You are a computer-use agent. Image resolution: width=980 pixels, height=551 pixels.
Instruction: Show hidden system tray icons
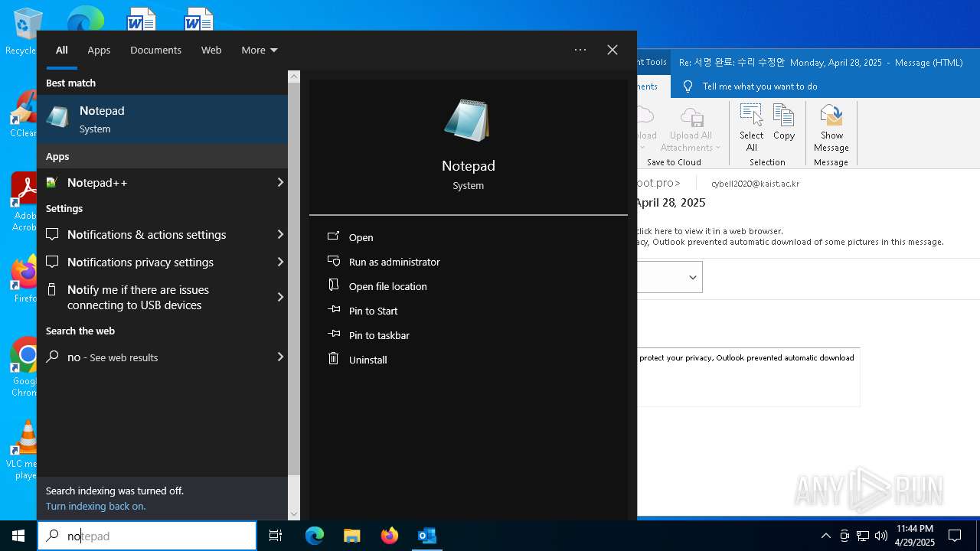pos(825,536)
